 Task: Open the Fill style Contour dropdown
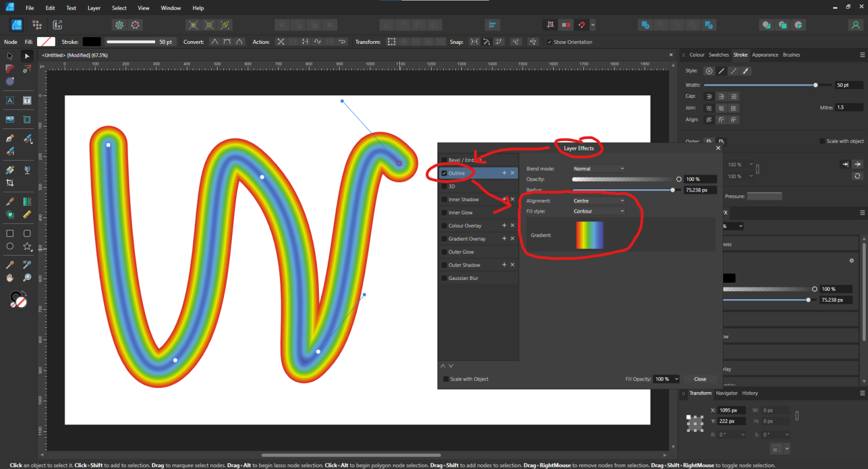coord(598,211)
